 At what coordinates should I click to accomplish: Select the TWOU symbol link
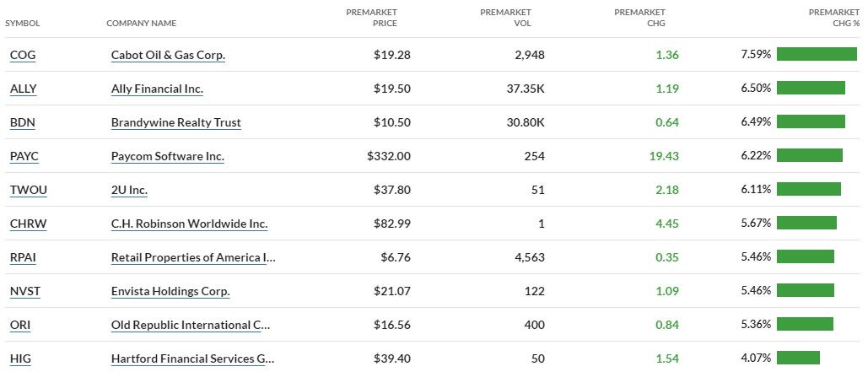pyautogui.click(x=28, y=190)
